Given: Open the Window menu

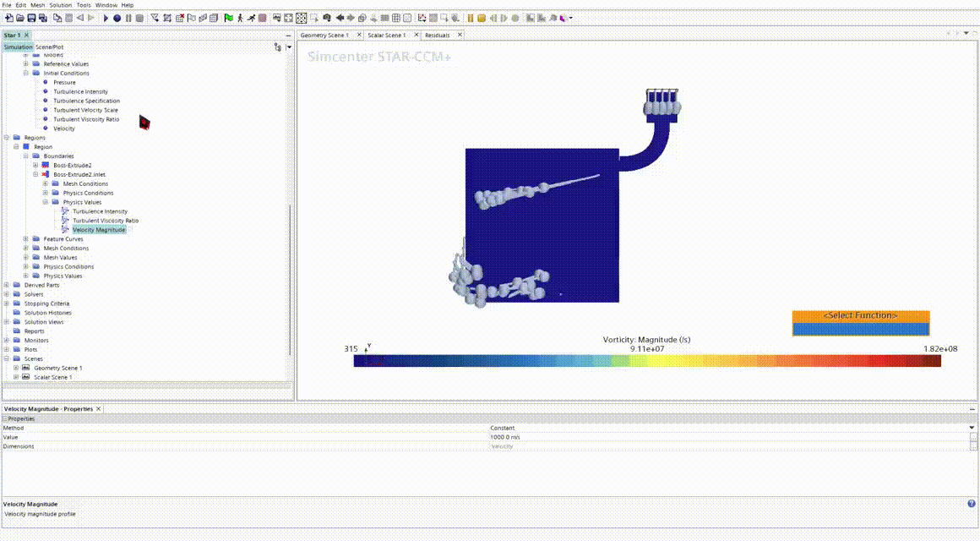Looking at the screenshot, I should [106, 5].
